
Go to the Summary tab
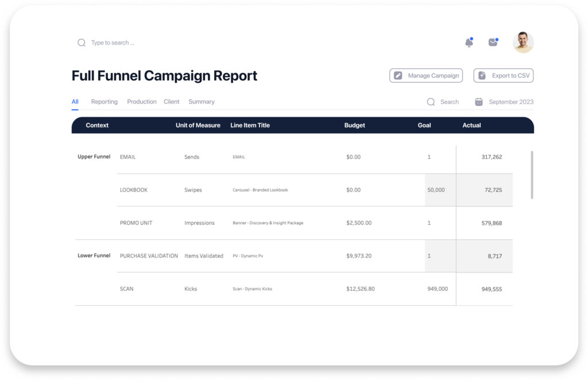click(x=201, y=102)
